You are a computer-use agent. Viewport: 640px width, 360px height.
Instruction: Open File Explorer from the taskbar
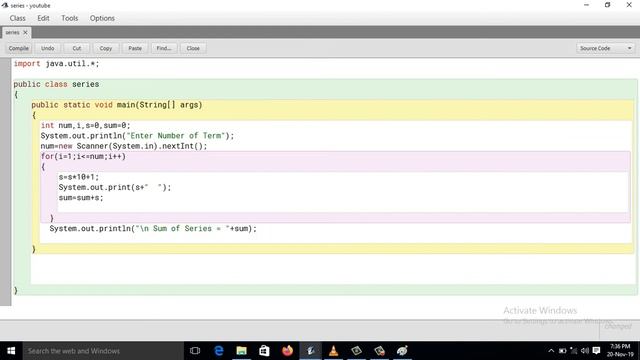(242, 351)
